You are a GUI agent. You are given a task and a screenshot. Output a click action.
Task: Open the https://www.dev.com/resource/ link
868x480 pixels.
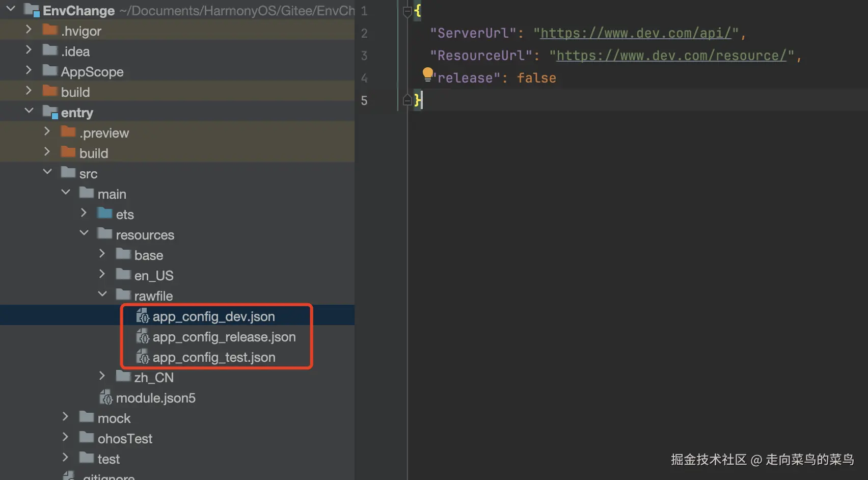671,56
